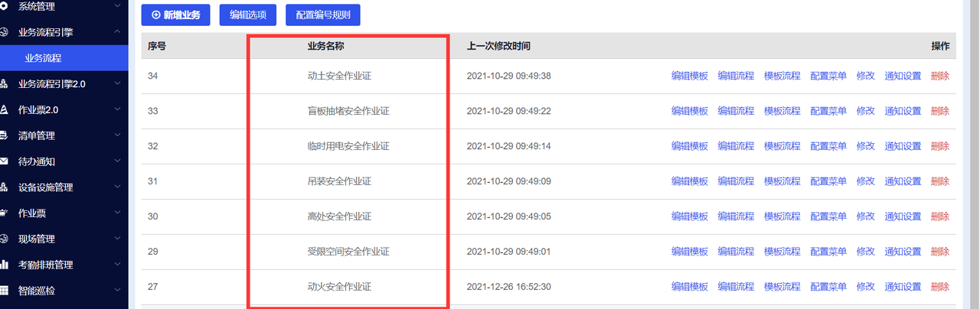Click the 现场管理 sidebar icon

pyautogui.click(x=4, y=239)
